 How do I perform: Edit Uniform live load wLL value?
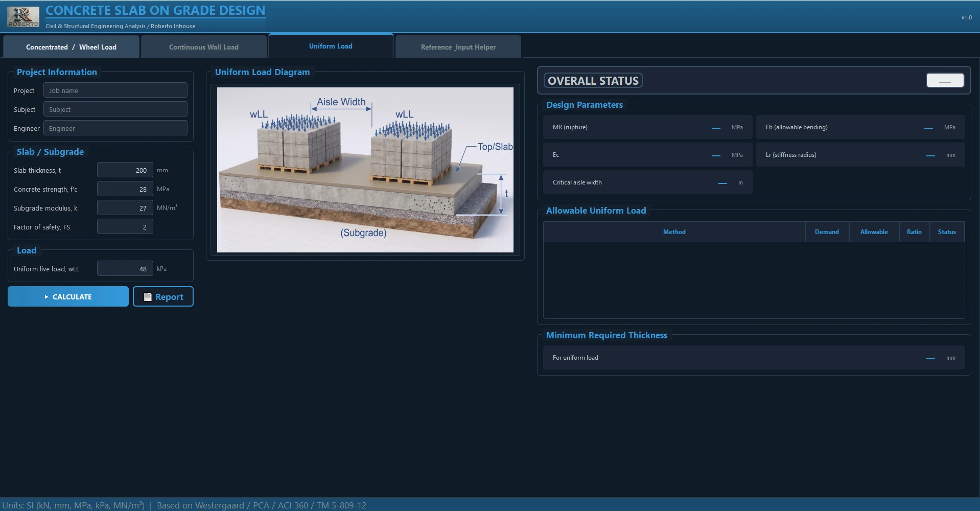(x=125, y=269)
